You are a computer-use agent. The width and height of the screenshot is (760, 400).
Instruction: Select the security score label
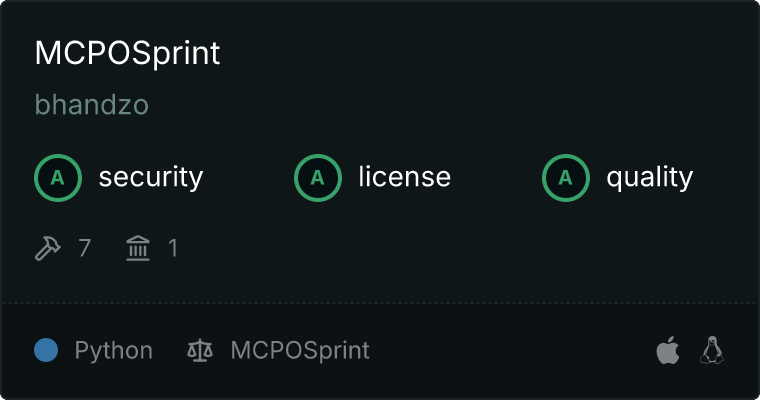coord(151,177)
